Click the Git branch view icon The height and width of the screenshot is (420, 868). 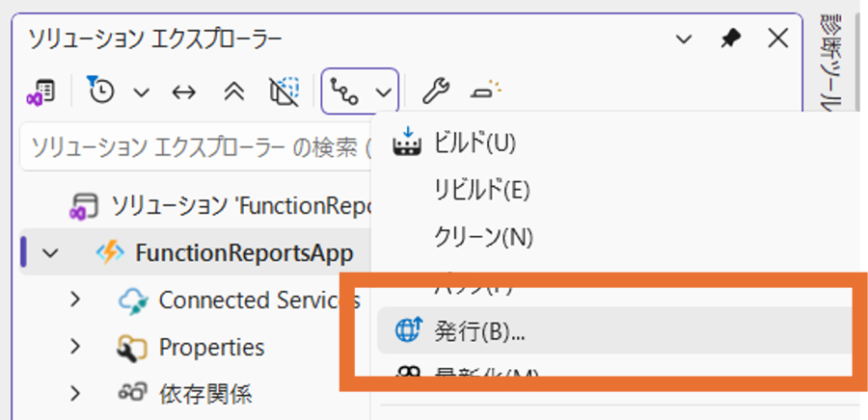click(x=343, y=92)
